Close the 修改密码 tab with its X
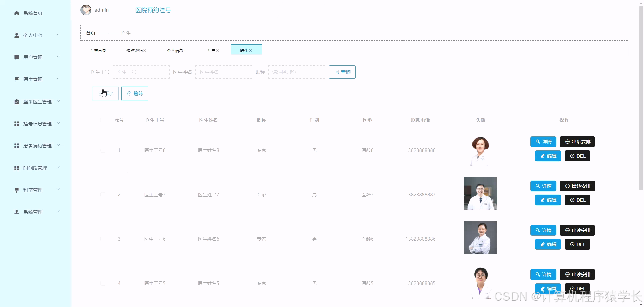This screenshot has width=644, height=307. (145, 51)
